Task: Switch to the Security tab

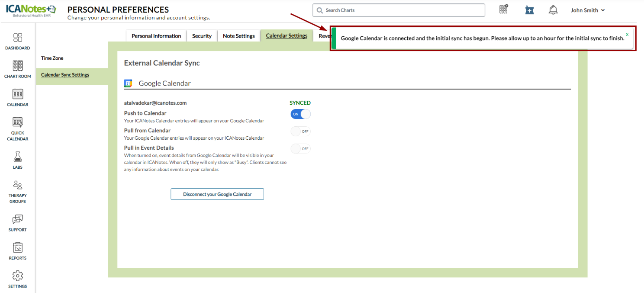Action: (202, 36)
